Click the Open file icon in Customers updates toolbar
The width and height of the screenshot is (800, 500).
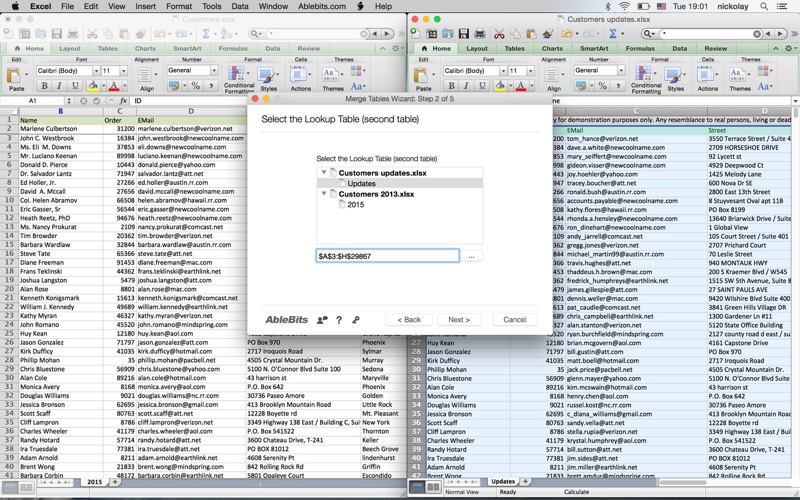pos(448,34)
